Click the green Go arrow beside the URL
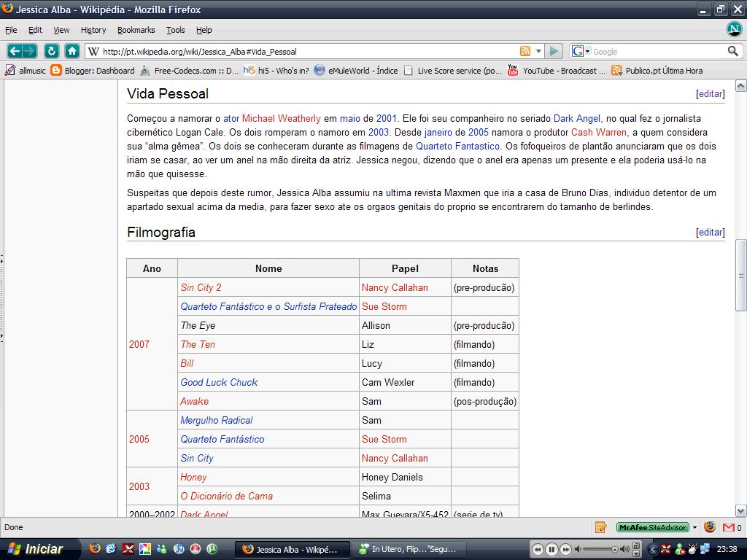 click(553, 51)
